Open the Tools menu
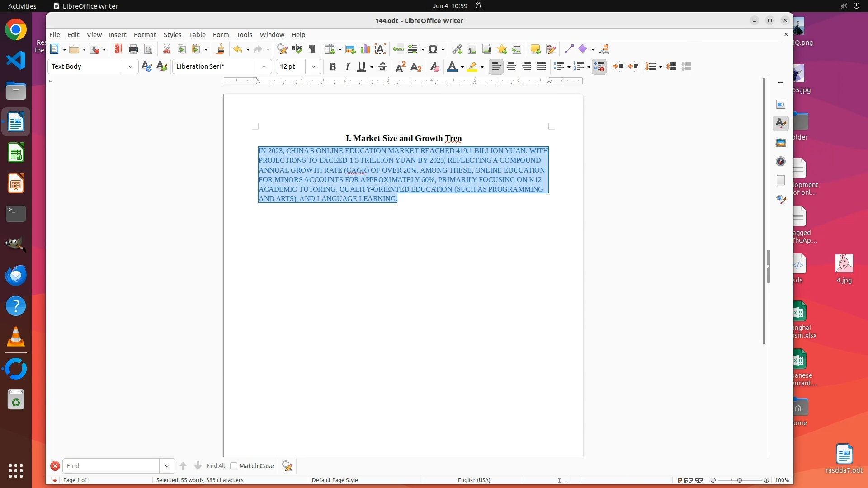 pos(244,35)
